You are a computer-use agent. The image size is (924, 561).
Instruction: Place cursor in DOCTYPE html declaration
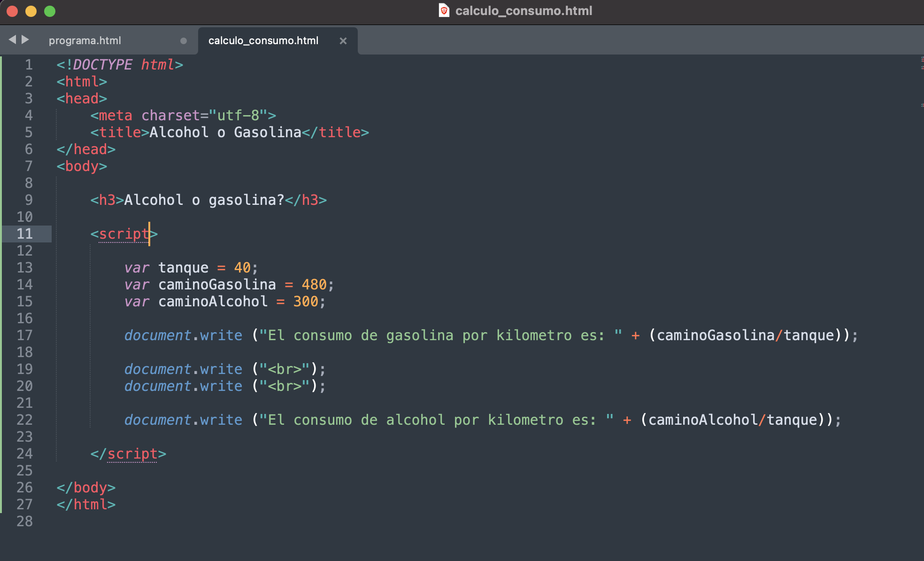tap(120, 64)
